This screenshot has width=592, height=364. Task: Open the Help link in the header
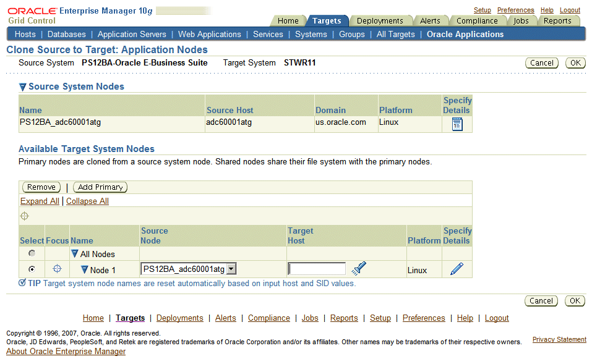tap(547, 10)
